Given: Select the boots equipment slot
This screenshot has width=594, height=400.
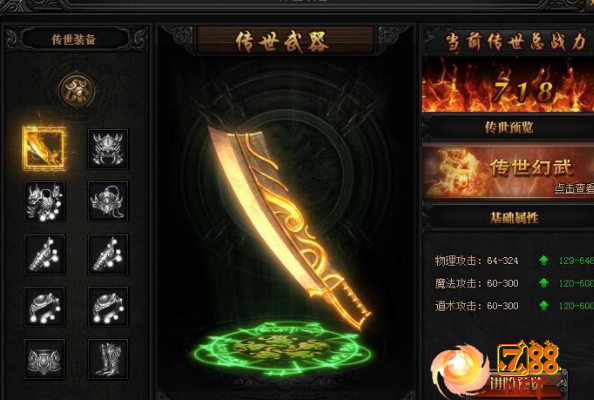Looking at the screenshot, I should click(x=108, y=359).
